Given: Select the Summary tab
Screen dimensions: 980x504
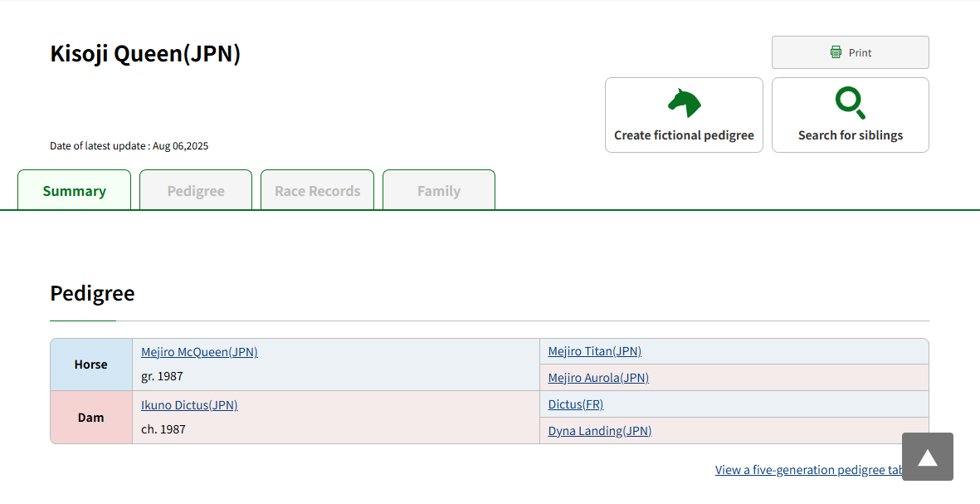Looking at the screenshot, I should pos(75,190).
